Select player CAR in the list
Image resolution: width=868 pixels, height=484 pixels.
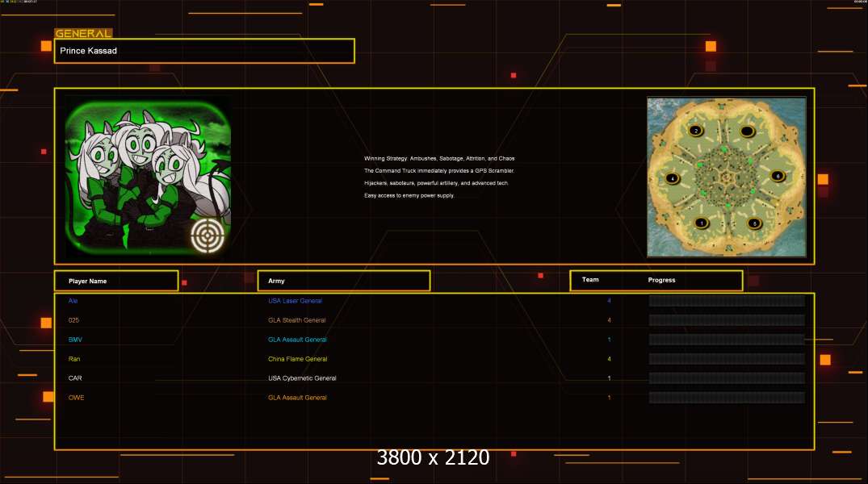(x=75, y=378)
